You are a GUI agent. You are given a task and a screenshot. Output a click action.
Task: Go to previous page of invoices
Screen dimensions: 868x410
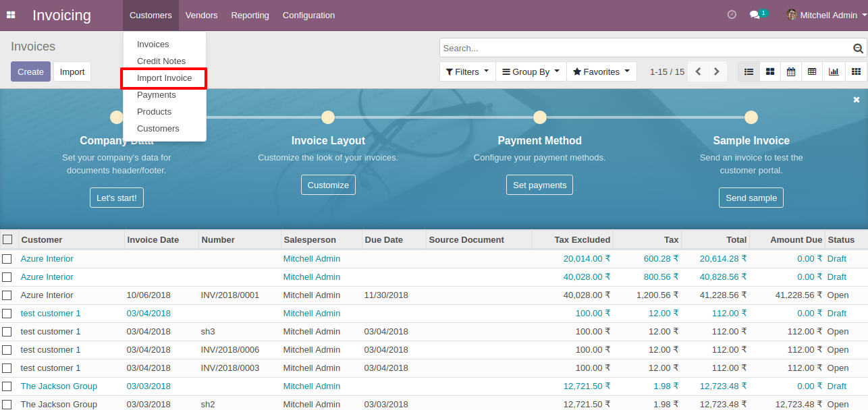pos(699,71)
